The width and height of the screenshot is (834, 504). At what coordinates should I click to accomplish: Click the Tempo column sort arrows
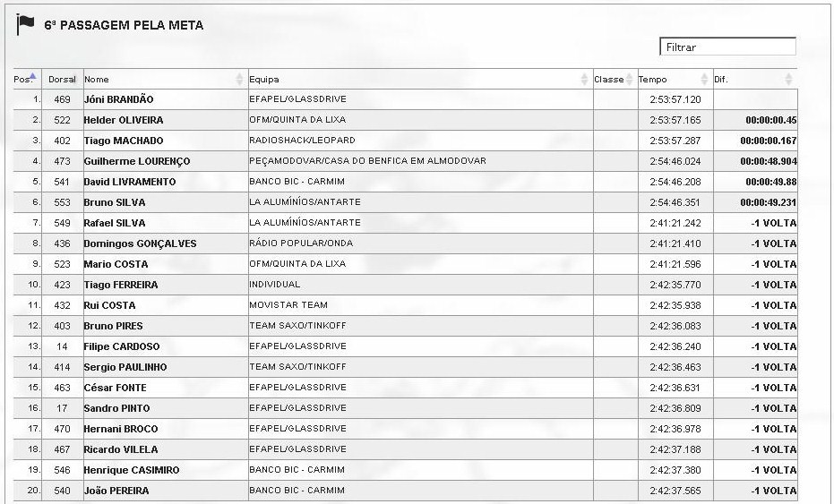(x=706, y=80)
